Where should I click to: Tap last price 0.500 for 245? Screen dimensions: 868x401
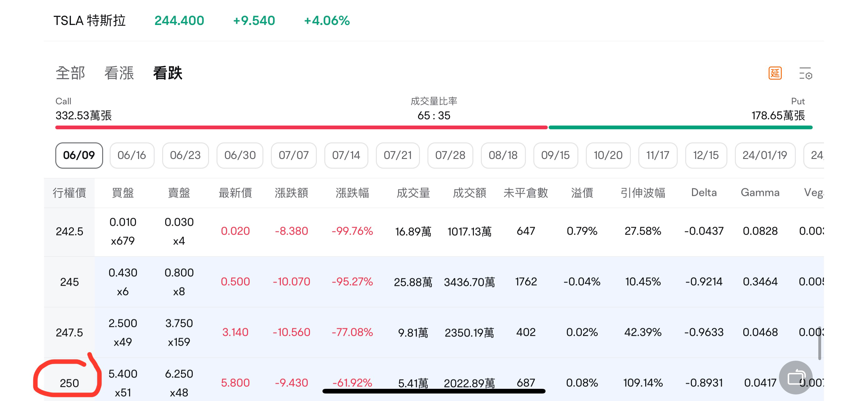coord(235,281)
